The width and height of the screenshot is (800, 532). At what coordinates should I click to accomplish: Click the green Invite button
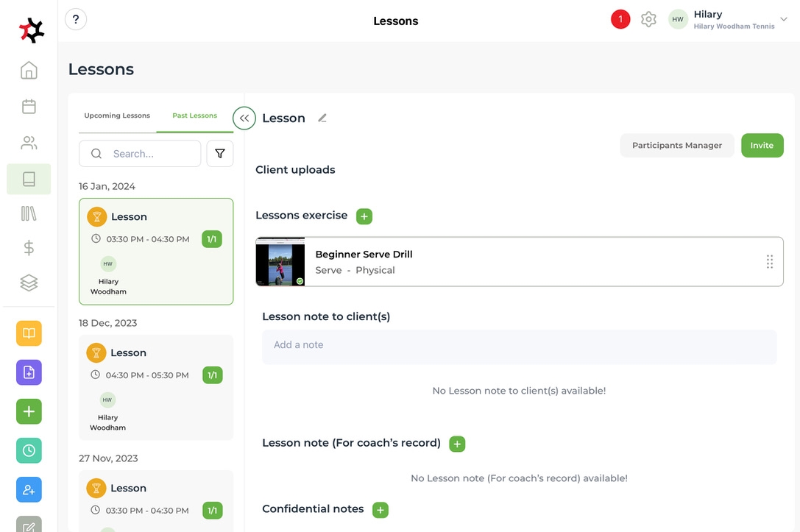[x=762, y=145]
